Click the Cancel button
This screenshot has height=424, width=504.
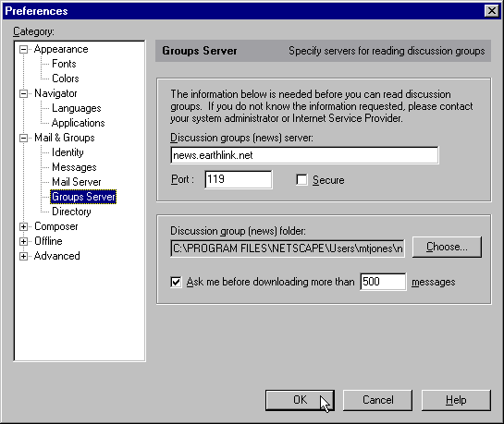(x=377, y=400)
